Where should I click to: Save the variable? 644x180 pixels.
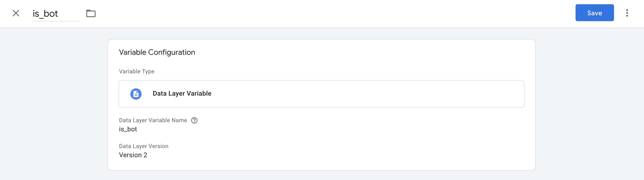(594, 13)
